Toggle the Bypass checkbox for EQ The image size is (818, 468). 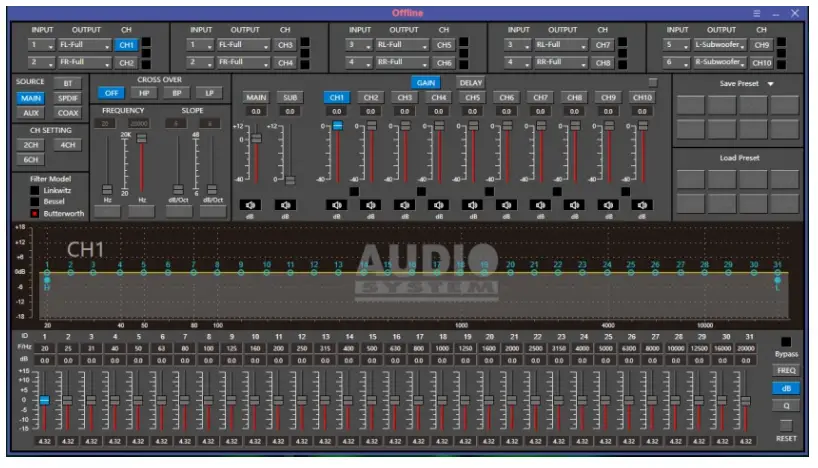pyautogui.click(x=786, y=342)
